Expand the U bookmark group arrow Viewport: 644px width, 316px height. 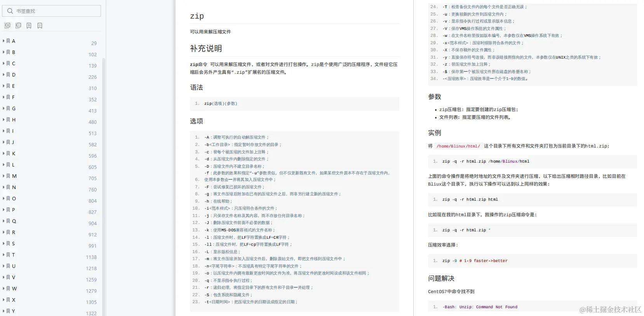[3, 266]
